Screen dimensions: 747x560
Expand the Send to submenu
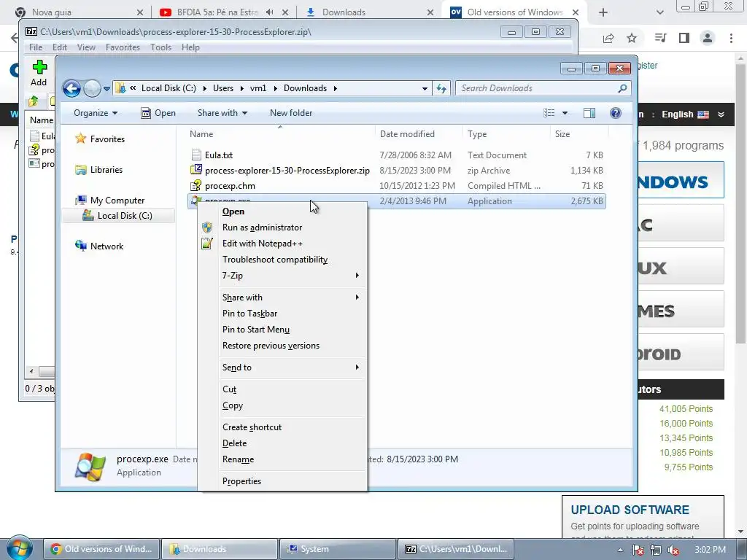click(282, 367)
